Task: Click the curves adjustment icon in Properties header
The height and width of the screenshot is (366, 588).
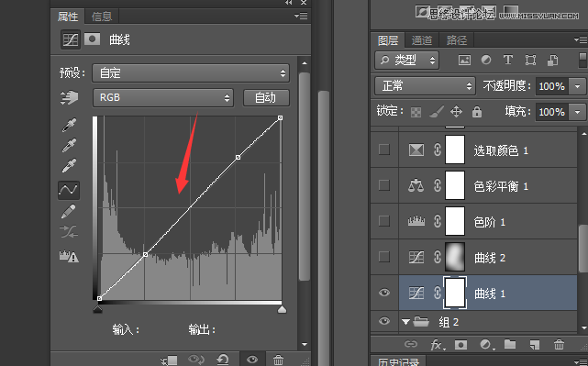Action: (71, 39)
